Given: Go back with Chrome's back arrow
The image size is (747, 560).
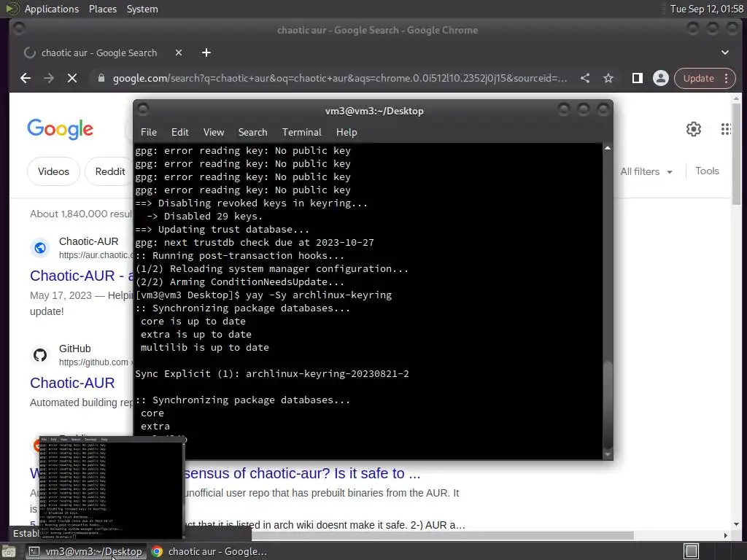Looking at the screenshot, I should pos(26,78).
